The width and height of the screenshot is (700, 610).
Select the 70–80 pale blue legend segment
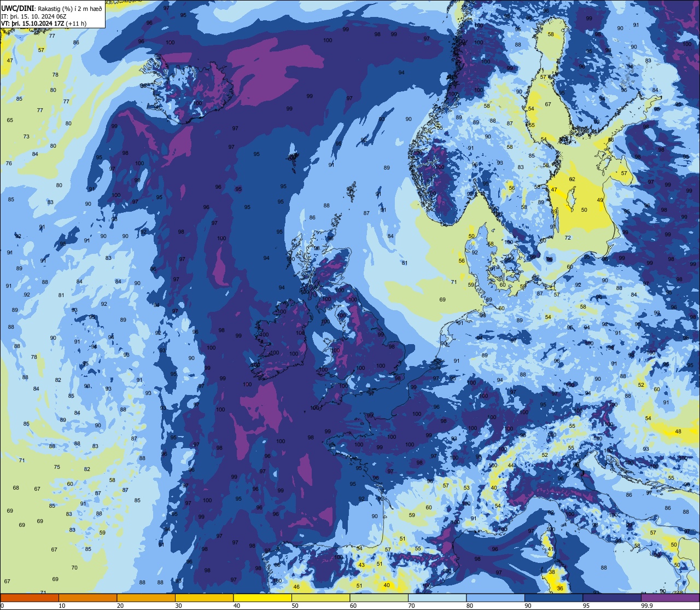pyautogui.click(x=437, y=597)
